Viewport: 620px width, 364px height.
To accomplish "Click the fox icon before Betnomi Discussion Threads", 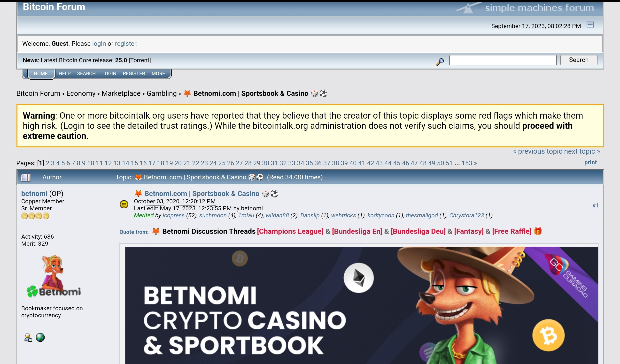I will point(156,231).
